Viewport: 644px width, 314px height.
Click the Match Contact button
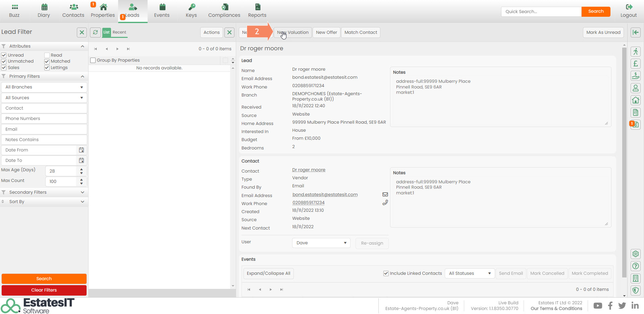pos(361,33)
